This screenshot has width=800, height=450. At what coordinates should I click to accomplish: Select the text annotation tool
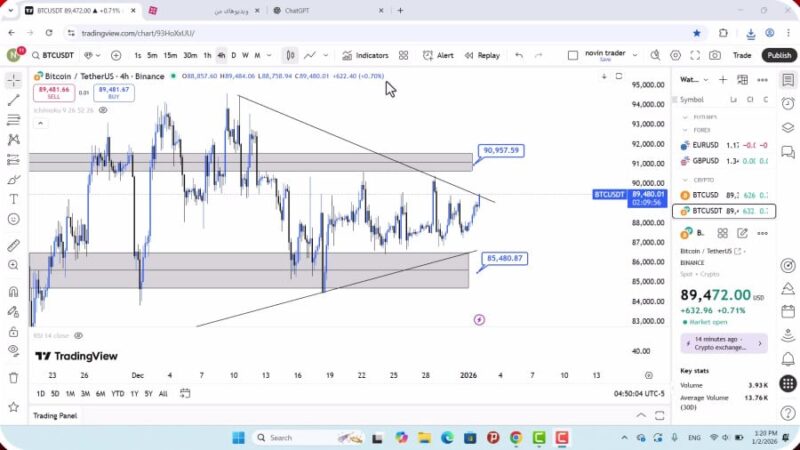coord(13,199)
